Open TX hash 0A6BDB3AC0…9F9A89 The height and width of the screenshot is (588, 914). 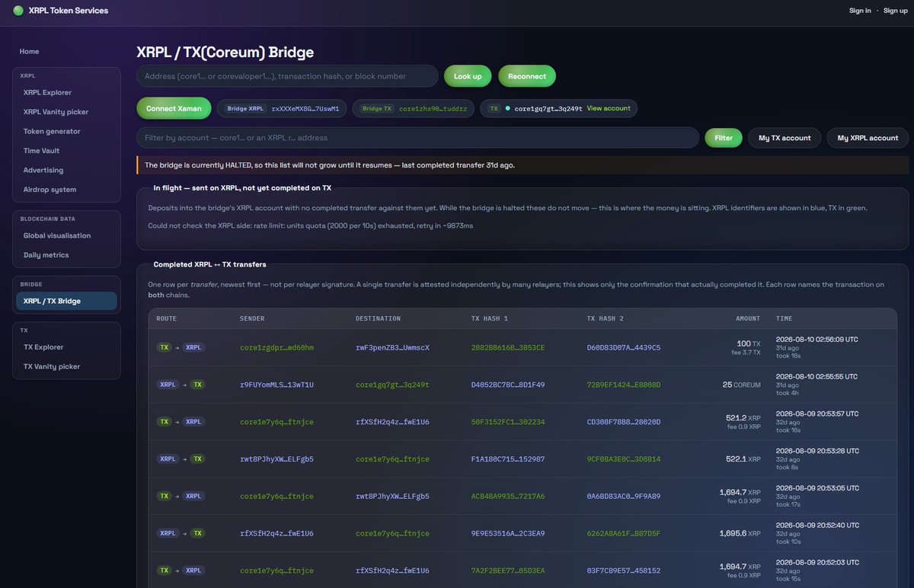(624, 497)
